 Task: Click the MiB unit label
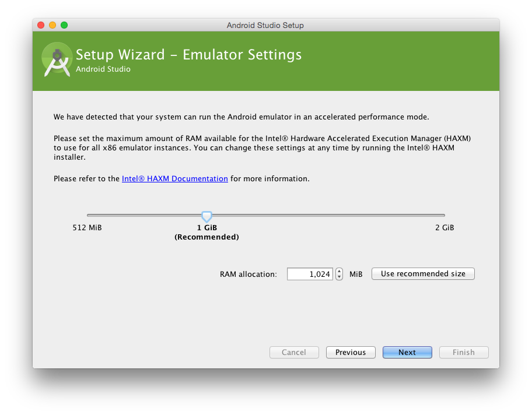click(356, 274)
